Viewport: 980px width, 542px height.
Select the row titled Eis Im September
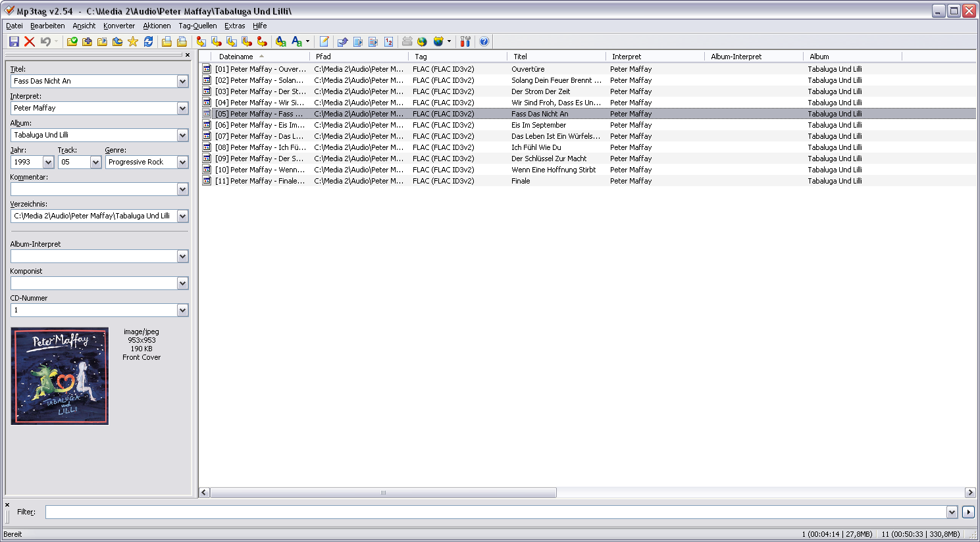tap(587, 125)
